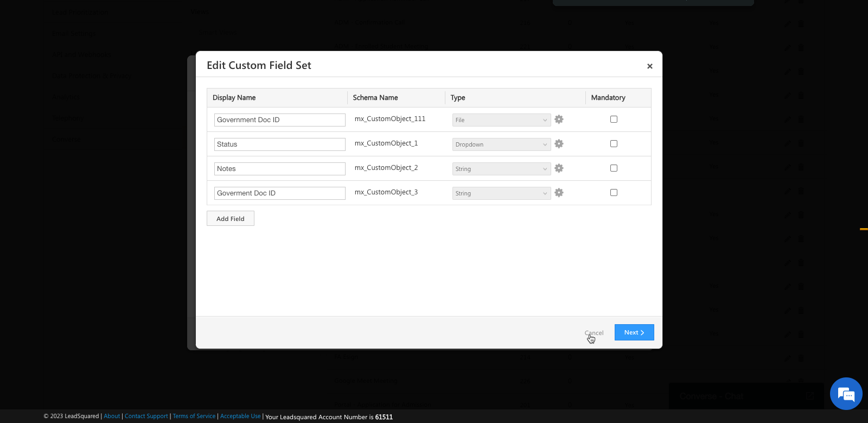Open the Terms of Service link

[194, 416]
